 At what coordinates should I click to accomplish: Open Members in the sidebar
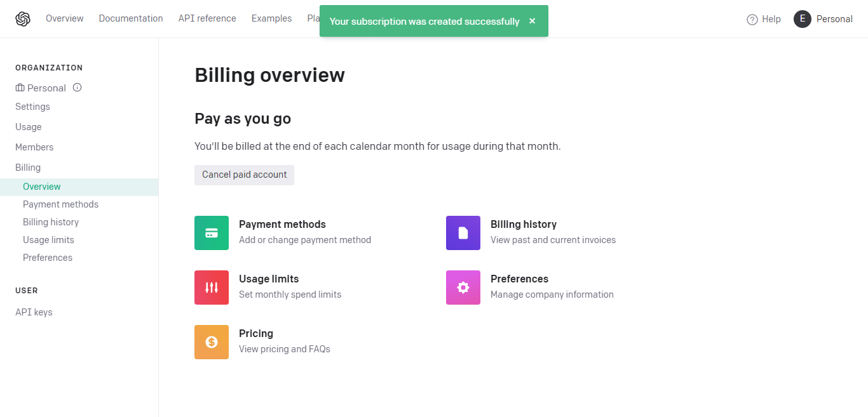coord(34,147)
